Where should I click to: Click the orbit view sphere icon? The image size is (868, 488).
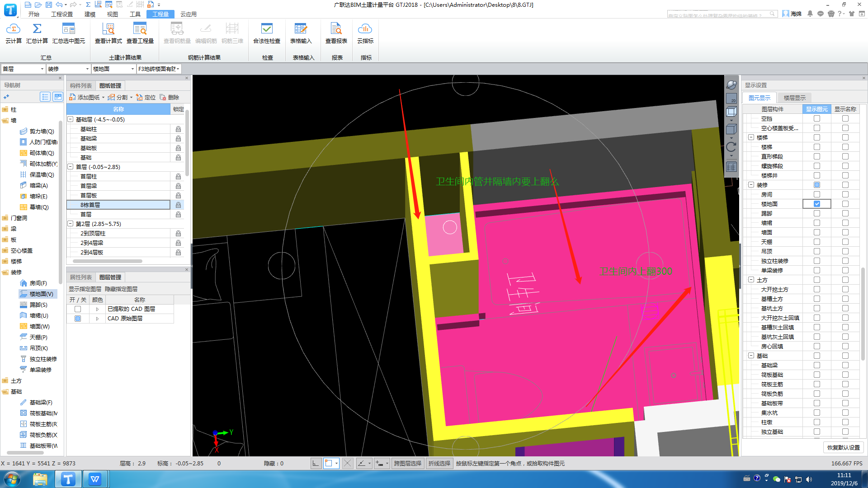click(x=731, y=85)
